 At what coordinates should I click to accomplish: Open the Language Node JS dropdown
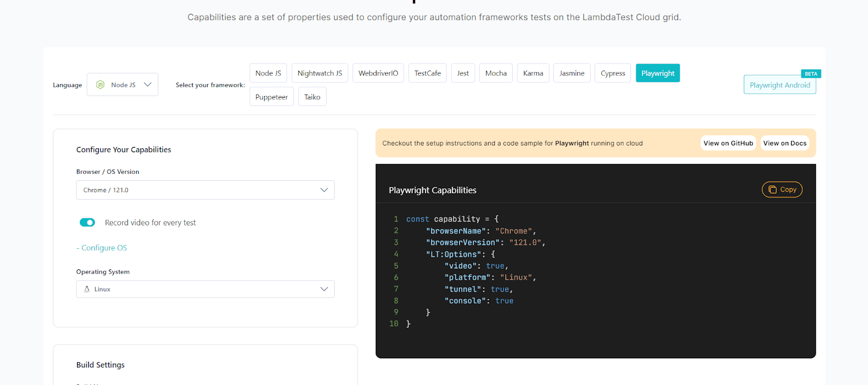coord(123,85)
